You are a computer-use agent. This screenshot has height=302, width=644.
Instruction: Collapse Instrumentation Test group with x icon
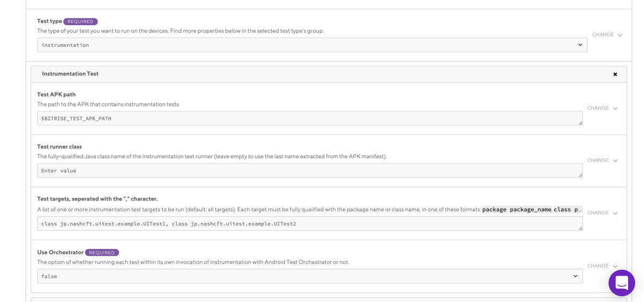point(615,74)
